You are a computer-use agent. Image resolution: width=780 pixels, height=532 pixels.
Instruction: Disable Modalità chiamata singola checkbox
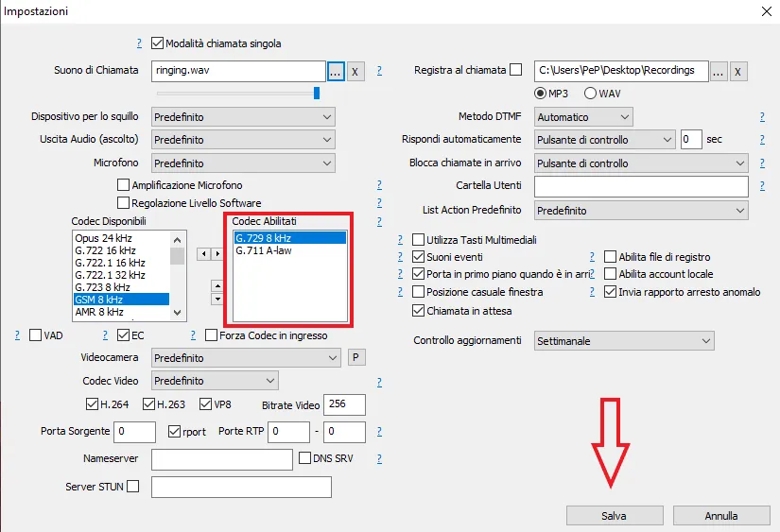157,43
